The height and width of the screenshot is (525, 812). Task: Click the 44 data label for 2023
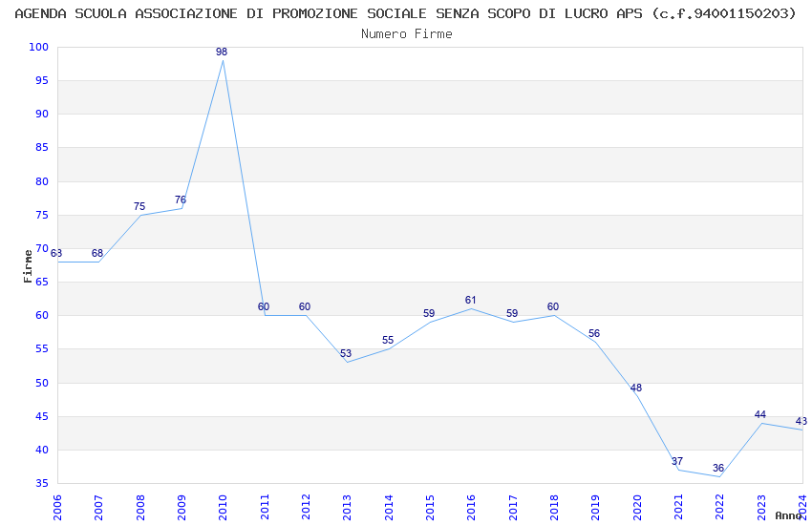[x=760, y=415]
